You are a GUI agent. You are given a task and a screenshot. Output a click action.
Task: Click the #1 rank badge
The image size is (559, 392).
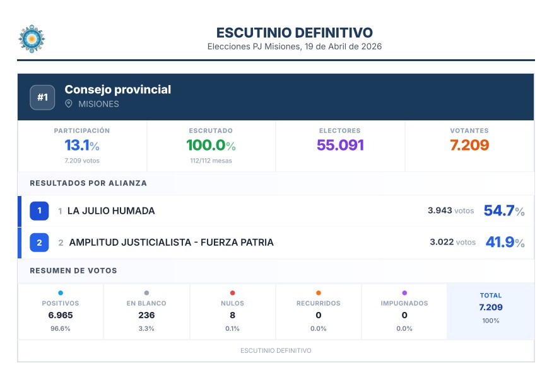(x=42, y=97)
